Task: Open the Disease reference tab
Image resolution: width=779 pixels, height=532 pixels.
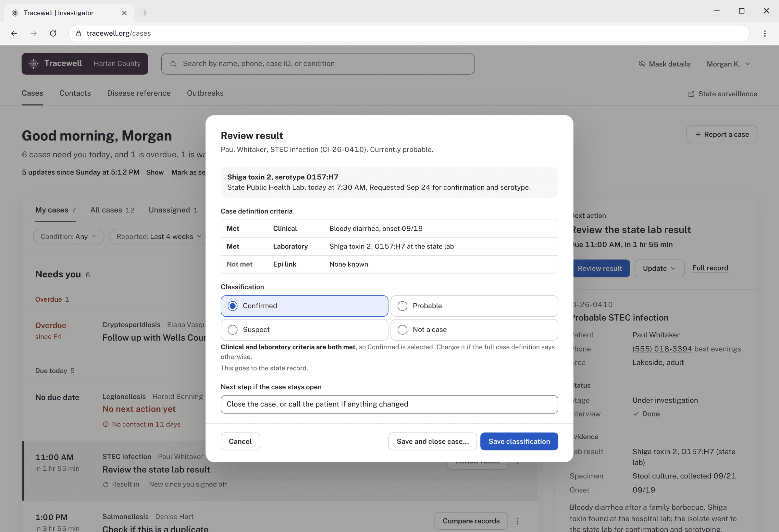Action: (139, 93)
